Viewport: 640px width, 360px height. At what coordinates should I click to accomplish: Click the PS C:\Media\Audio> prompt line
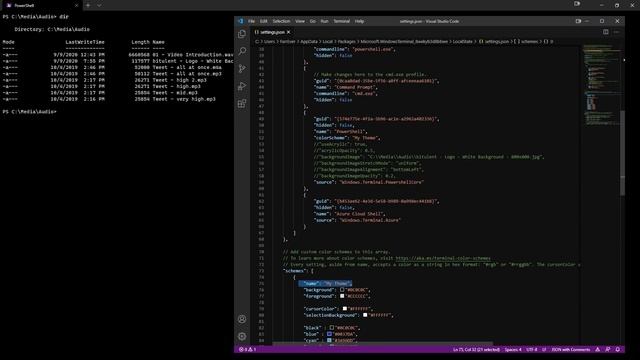(x=29, y=112)
